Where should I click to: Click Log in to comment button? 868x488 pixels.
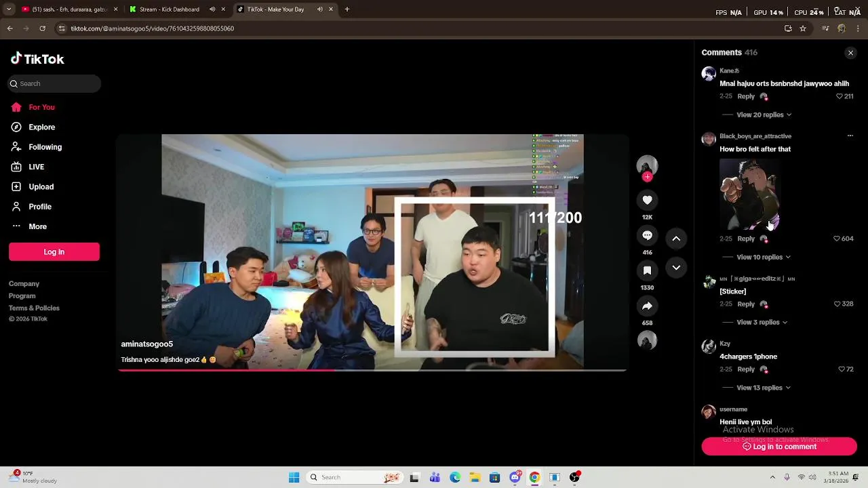(779, 447)
